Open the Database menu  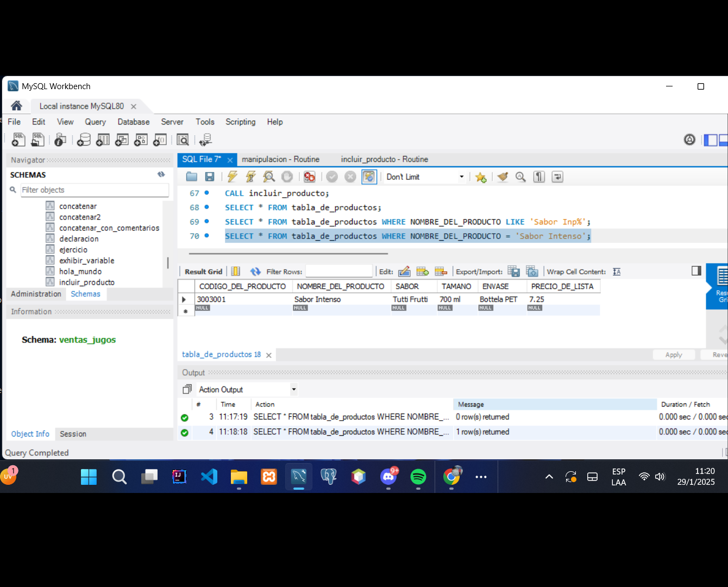point(134,122)
